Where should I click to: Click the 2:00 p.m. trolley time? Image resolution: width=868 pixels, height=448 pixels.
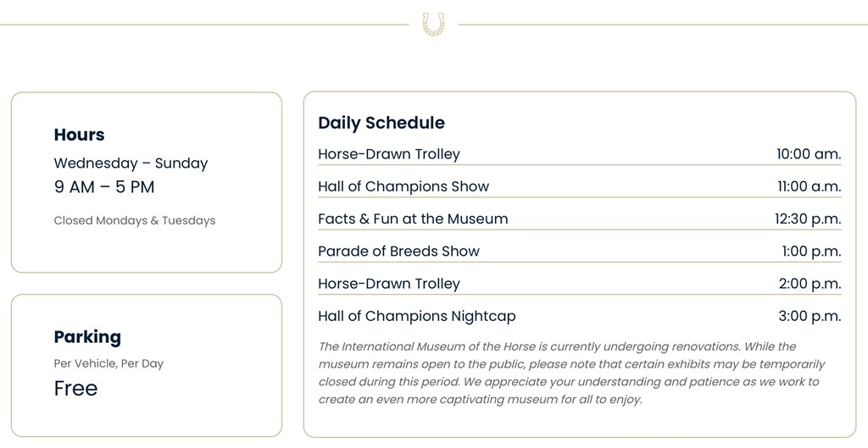(x=810, y=284)
